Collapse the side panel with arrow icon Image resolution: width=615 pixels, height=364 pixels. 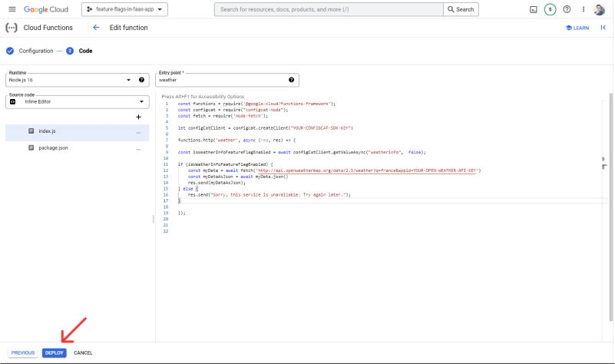coord(603,28)
